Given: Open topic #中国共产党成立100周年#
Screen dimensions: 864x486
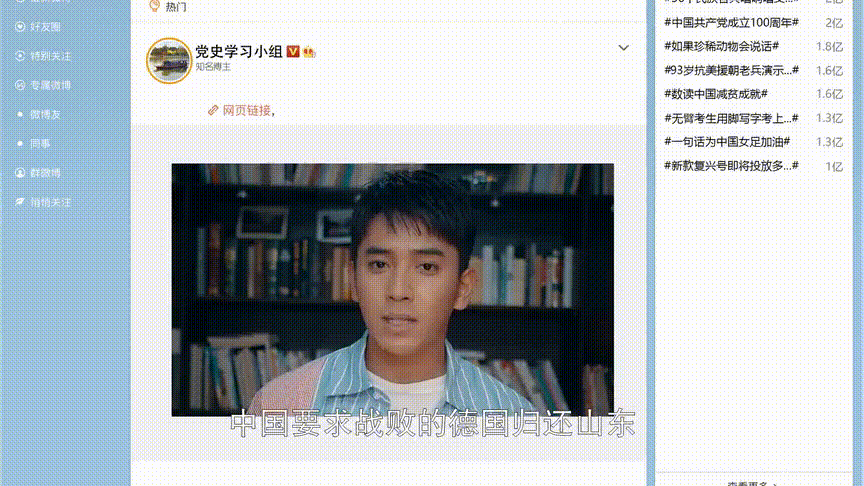Looking at the screenshot, I should 731,23.
